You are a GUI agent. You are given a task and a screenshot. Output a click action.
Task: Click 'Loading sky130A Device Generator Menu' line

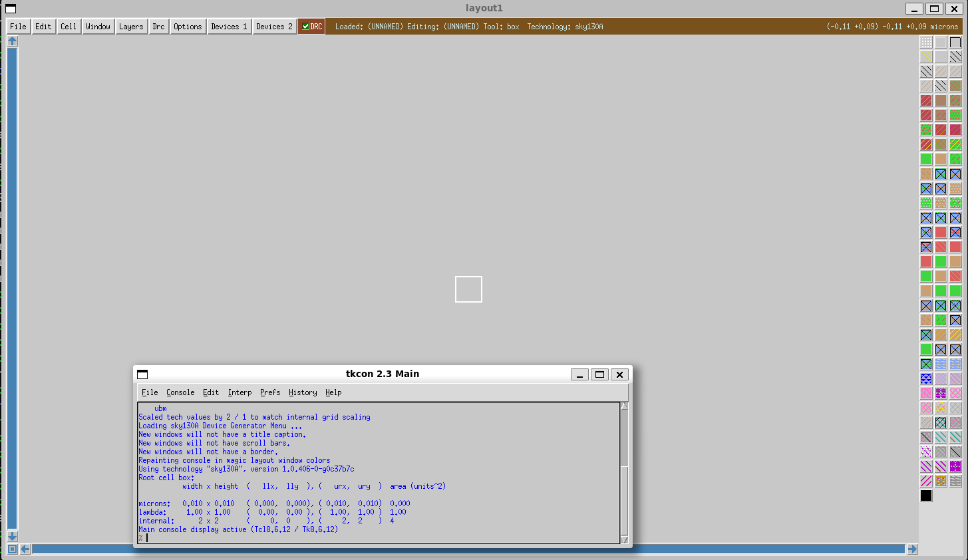tap(220, 426)
